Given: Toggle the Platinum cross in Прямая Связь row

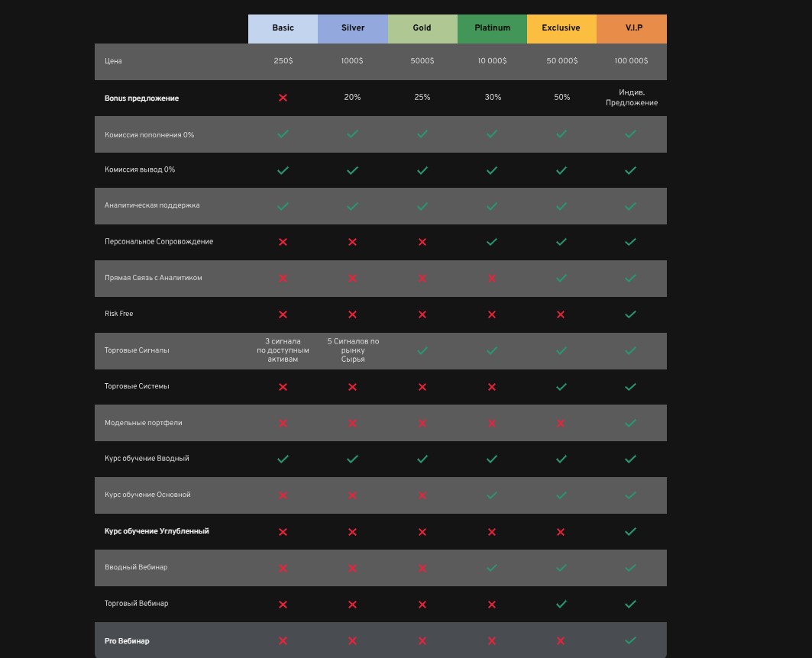Looking at the screenshot, I should 492,278.
